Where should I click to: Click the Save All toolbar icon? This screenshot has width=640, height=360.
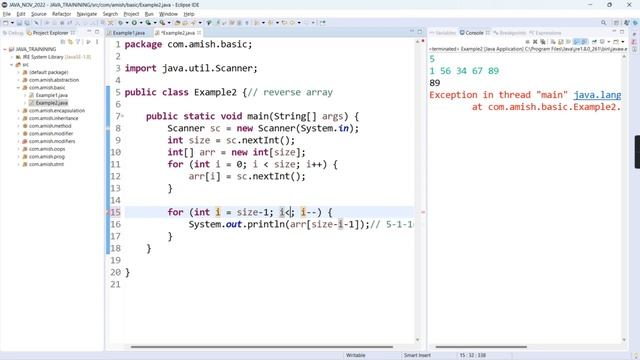pyautogui.click(x=27, y=23)
